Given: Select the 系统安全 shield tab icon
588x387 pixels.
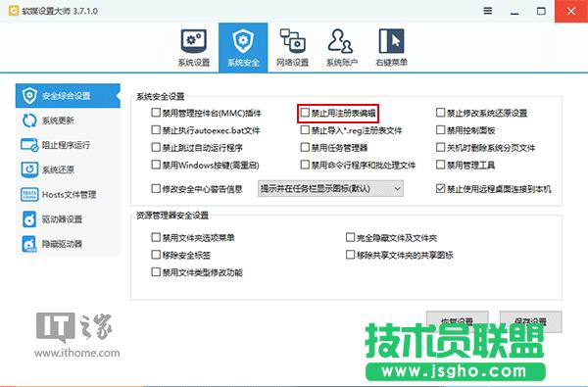Looking at the screenshot, I should pos(243,41).
